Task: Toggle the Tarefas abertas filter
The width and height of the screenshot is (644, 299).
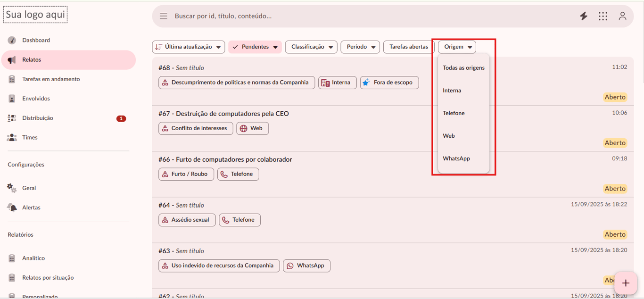Action: click(409, 47)
